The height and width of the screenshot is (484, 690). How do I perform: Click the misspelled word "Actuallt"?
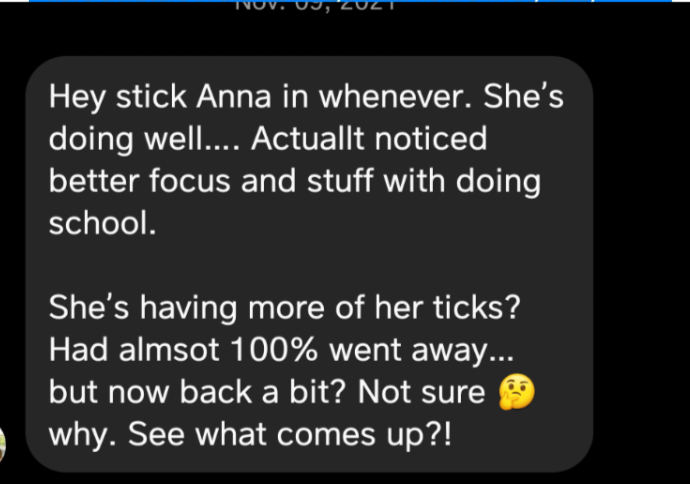click(308, 139)
